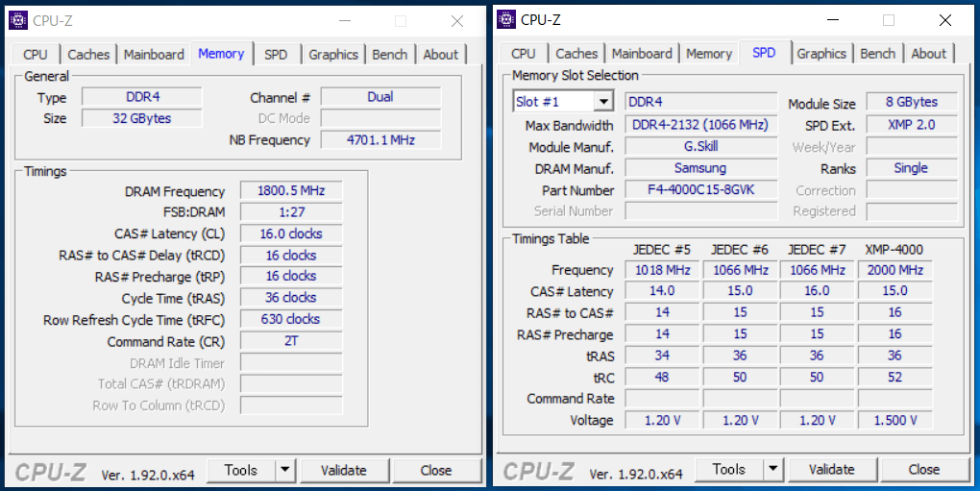Click JEDEC #6 voltage 1.20 V cell
This screenshot has width=980, height=491.
point(741,421)
